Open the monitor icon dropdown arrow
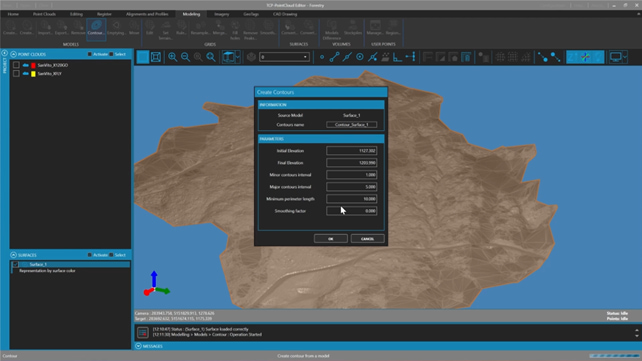The width and height of the screenshot is (642, 361). [625, 57]
